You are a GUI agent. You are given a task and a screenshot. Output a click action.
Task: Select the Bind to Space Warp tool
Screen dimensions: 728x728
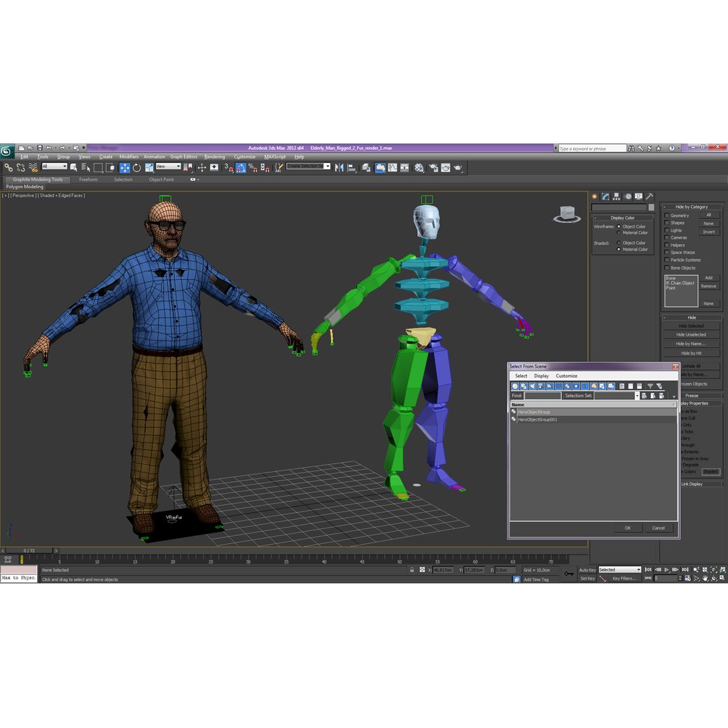(33, 168)
